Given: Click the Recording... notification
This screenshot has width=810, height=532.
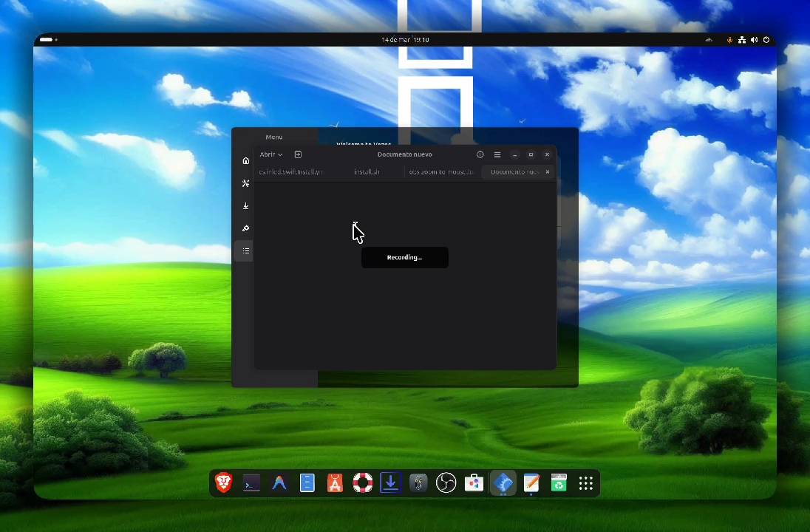Looking at the screenshot, I should click(404, 257).
